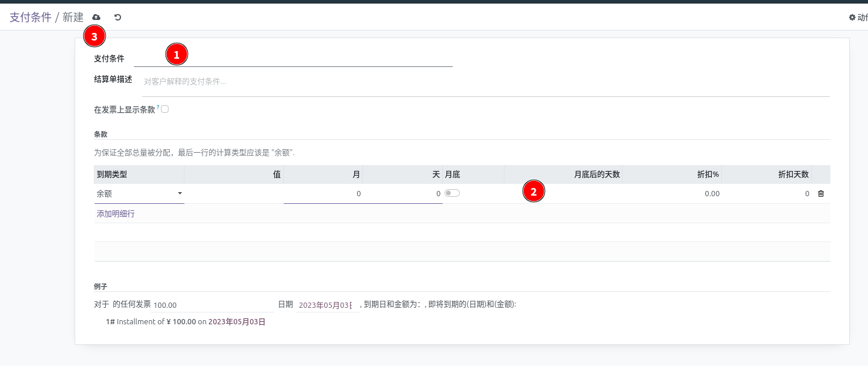
Task: Click the 折扣% cell showing 0.00
Action: pos(672,194)
